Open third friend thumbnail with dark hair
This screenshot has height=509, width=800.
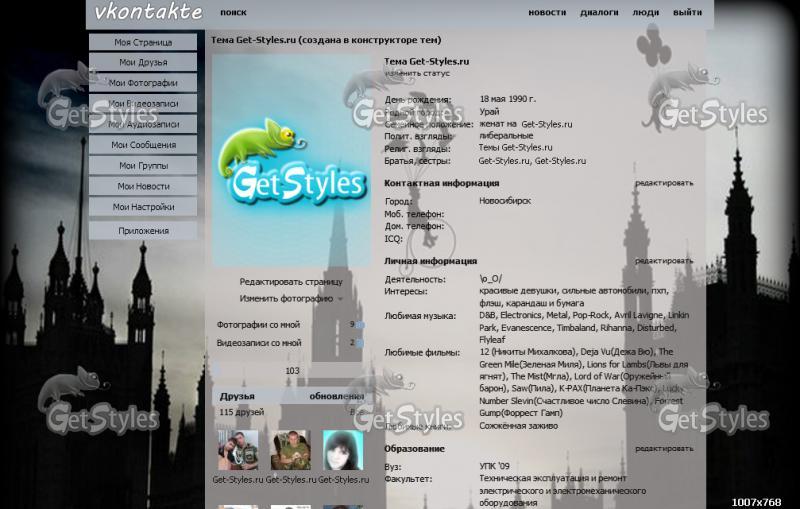[343, 450]
